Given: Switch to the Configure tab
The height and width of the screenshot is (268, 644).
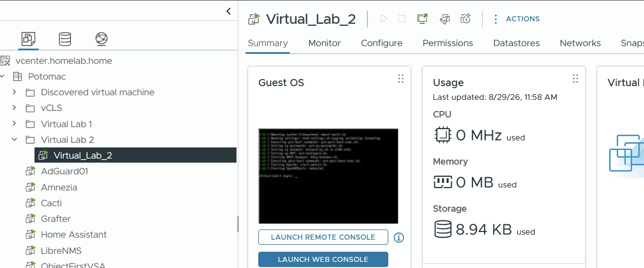Looking at the screenshot, I should [382, 43].
